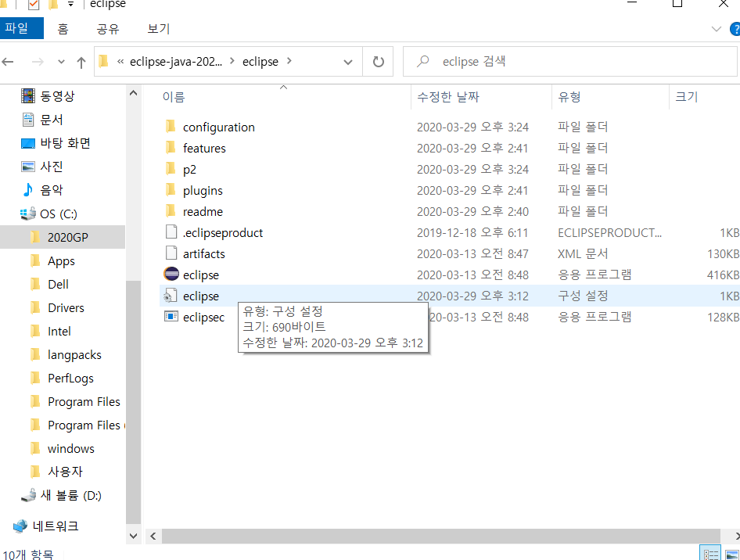Select the .eclipseproduct file icon
This screenshot has height=560, width=740.
point(171,232)
